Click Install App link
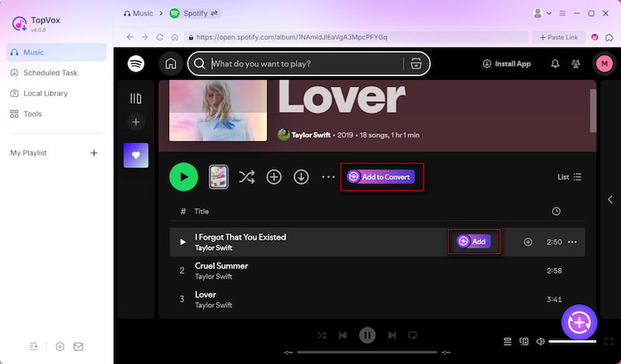 click(507, 64)
